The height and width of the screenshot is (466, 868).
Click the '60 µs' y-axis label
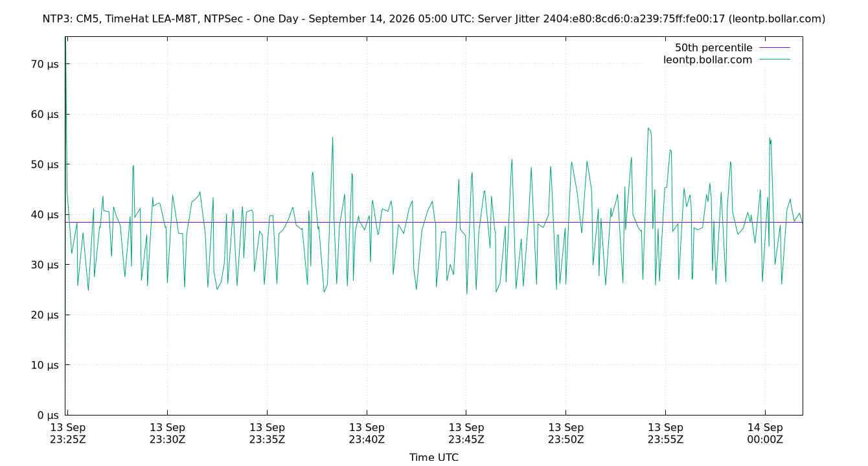point(44,115)
